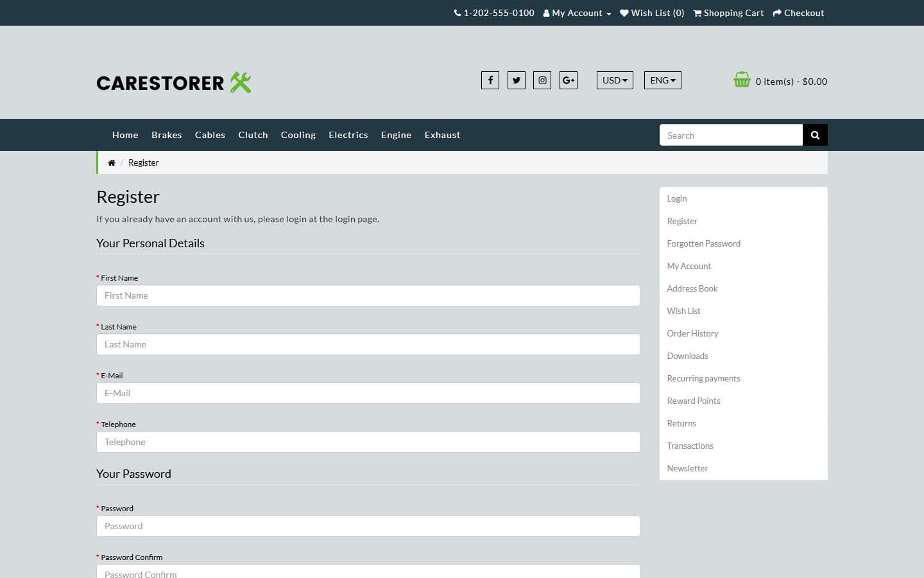Image resolution: width=924 pixels, height=578 pixels.
Task: Select Clutch in navigation menu
Action: click(253, 135)
